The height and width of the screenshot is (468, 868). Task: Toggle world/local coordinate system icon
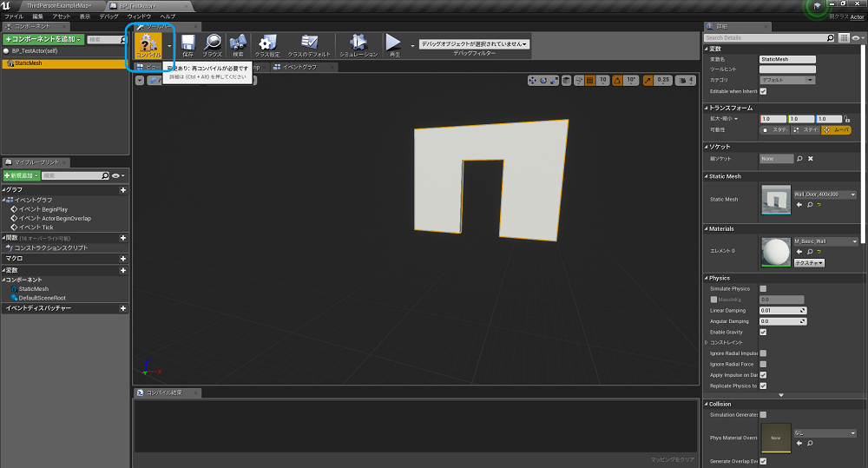pos(566,80)
